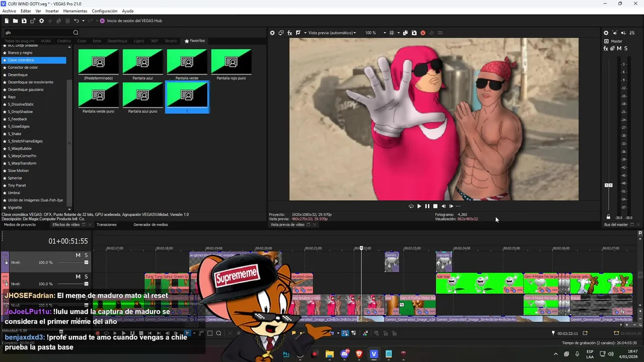Toggle loop playback in preview

tap(411, 206)
